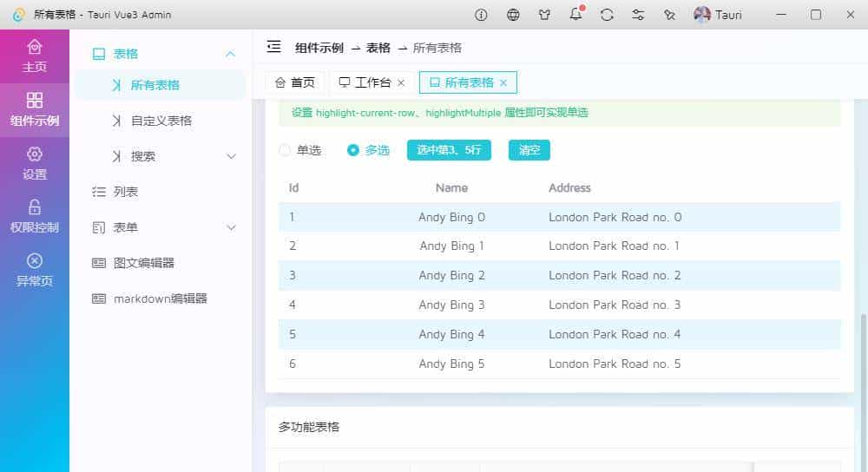Open the theme shirt icon
The width and height of the screenshot is (868, 472).
pos(545,15)
